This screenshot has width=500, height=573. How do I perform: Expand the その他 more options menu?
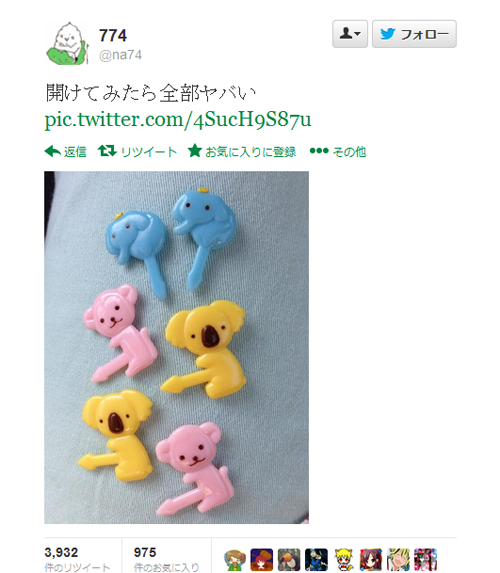[338, 151]
